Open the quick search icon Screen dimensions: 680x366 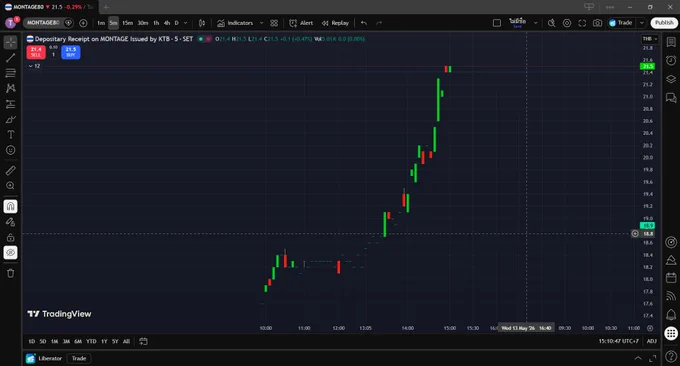point(552,23)
